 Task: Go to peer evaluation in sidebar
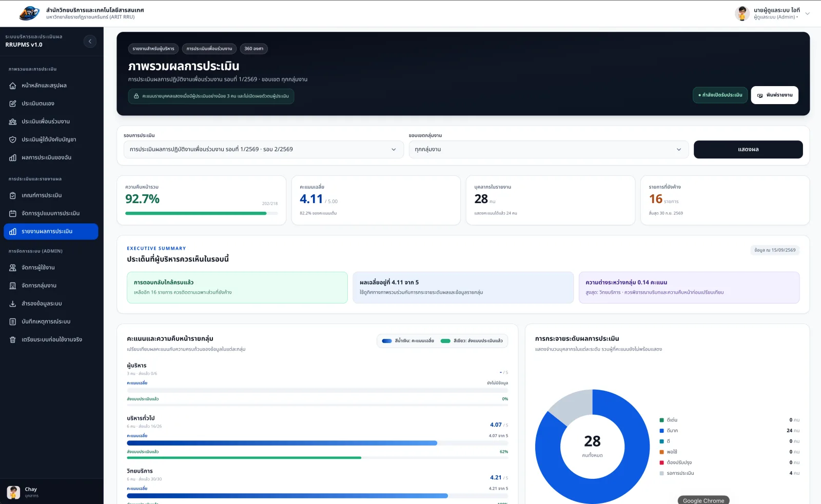(51, 122)
